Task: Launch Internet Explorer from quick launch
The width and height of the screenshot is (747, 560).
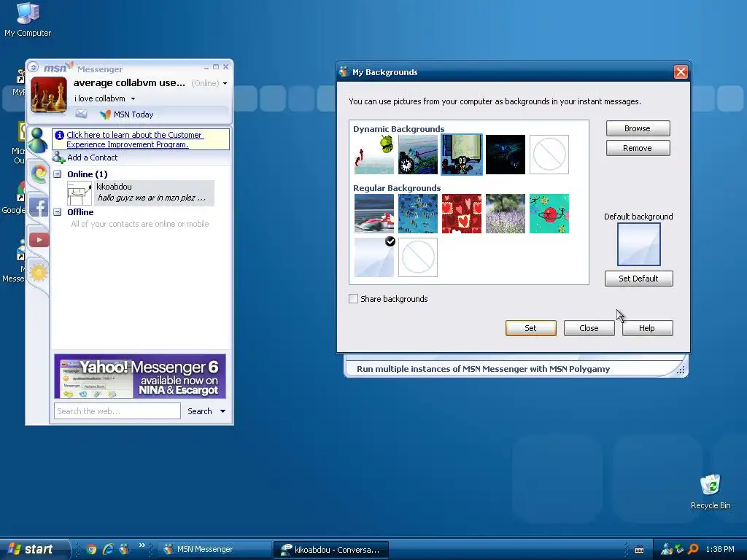Action: (108, 550)
